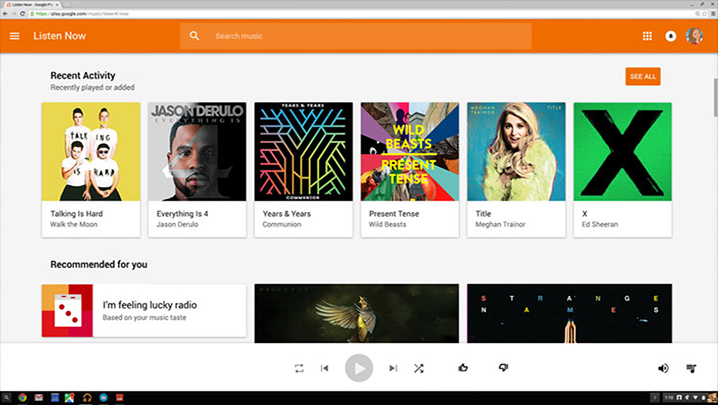Image resolution: width=718 pixels, height=405 pixels.
Task: Open the Strange Names recommendation
Action: 570,313
